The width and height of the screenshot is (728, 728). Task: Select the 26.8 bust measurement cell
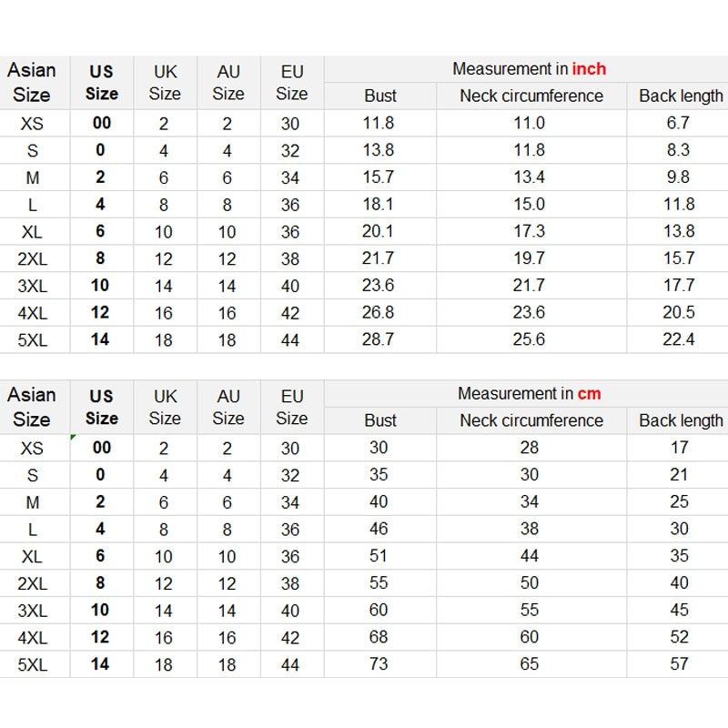click(378, 312)
